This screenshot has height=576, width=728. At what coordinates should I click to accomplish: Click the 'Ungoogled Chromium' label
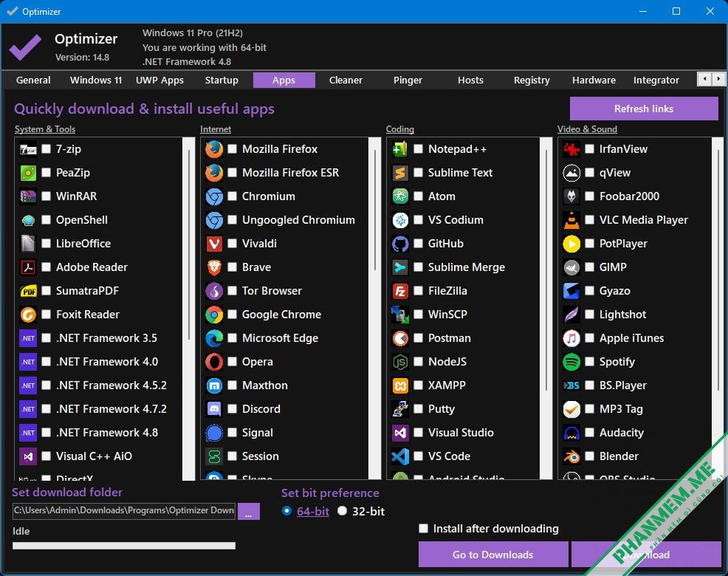298,220
